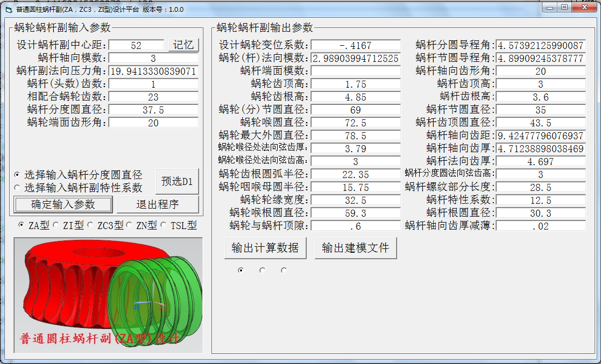Select the middle unlabeled radio below output buttons
This screenshot has height=364, width=601.
tap(262, 270)
